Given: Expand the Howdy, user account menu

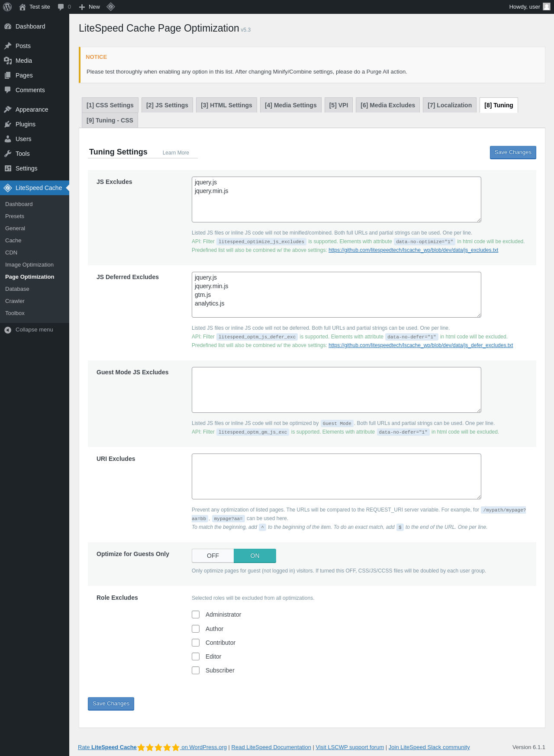Looking at the screenshot, I should (x=525, y=7).
